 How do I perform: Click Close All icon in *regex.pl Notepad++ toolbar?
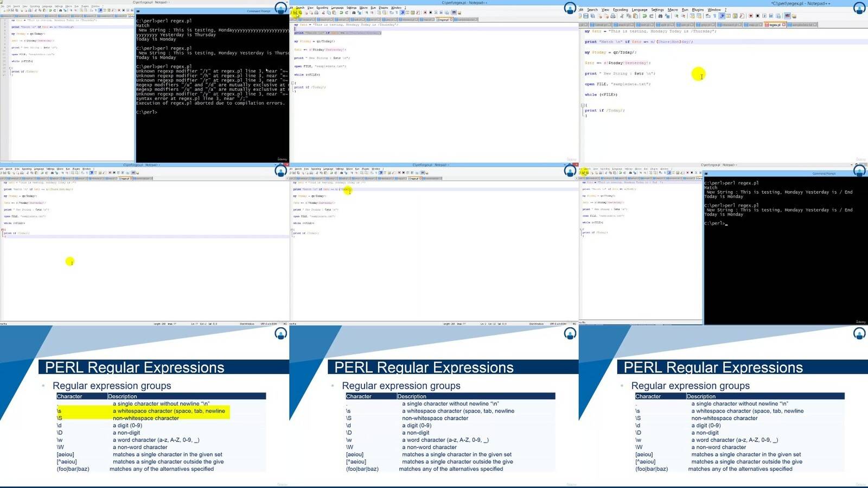607,16
